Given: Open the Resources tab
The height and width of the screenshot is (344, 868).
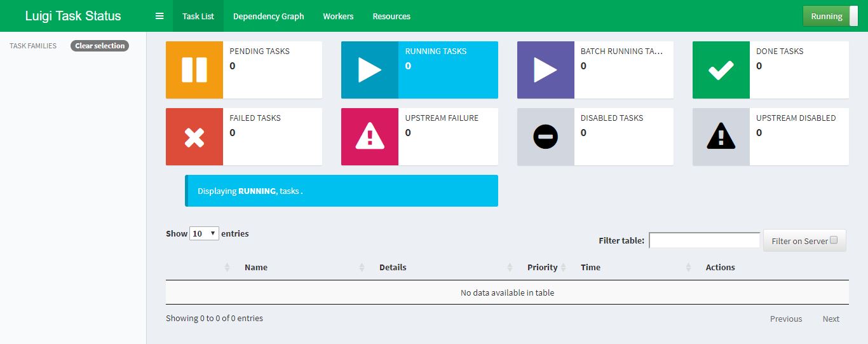Looking at the screenshot, I should pos(391,16).
